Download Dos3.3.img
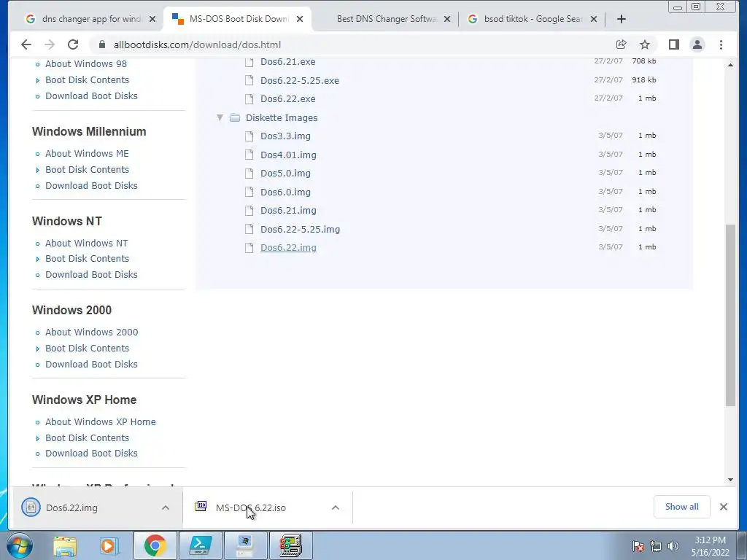This screenshot has height=560, width=747. 285,136
